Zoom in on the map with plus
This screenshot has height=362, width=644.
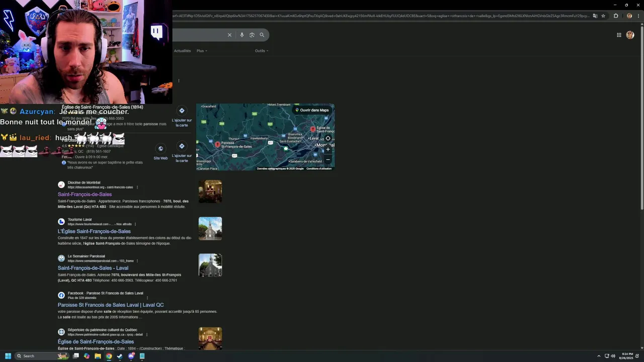(x=328, y=149)
